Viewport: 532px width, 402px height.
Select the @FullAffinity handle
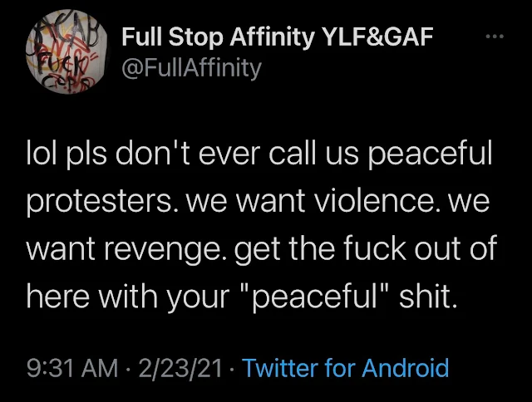(x=192, y=68)
